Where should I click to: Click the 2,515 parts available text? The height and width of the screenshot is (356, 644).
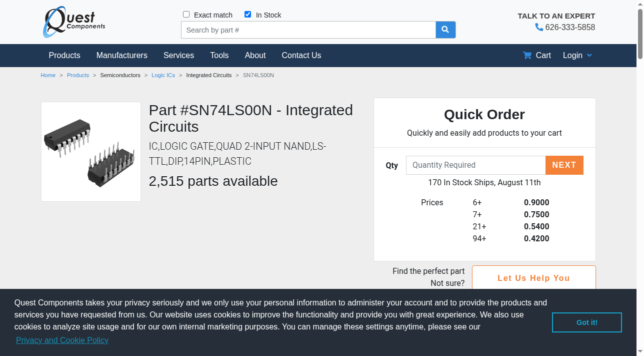pyautogui.click(x=213, y=181)
